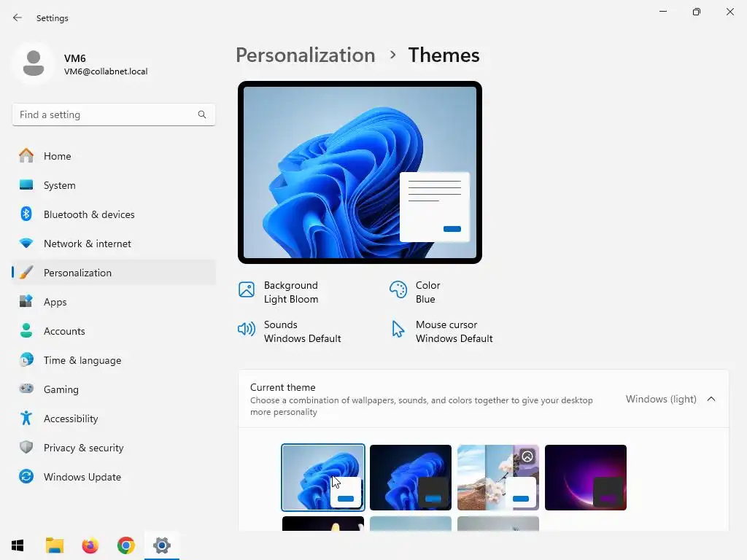Open the Color Blue setting
747x560 pixels.
coord(427,292)
